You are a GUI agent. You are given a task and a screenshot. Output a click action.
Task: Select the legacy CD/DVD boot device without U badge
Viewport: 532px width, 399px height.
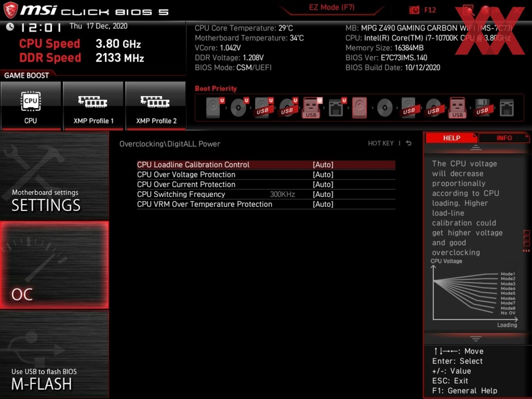(385, 108)
